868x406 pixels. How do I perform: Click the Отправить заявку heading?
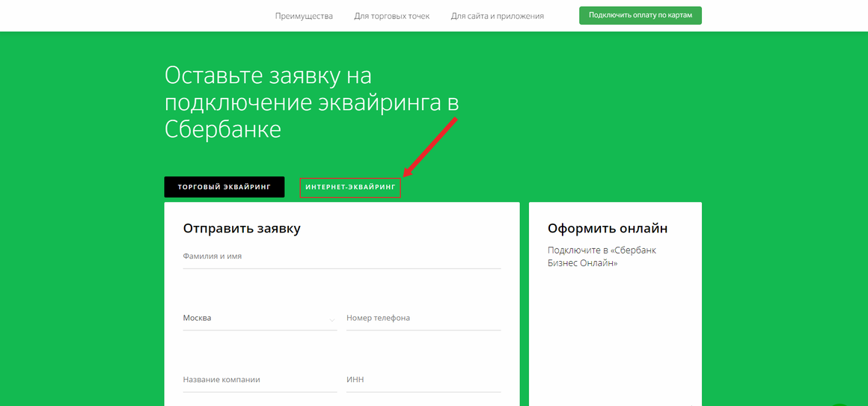tap(242, 229)
